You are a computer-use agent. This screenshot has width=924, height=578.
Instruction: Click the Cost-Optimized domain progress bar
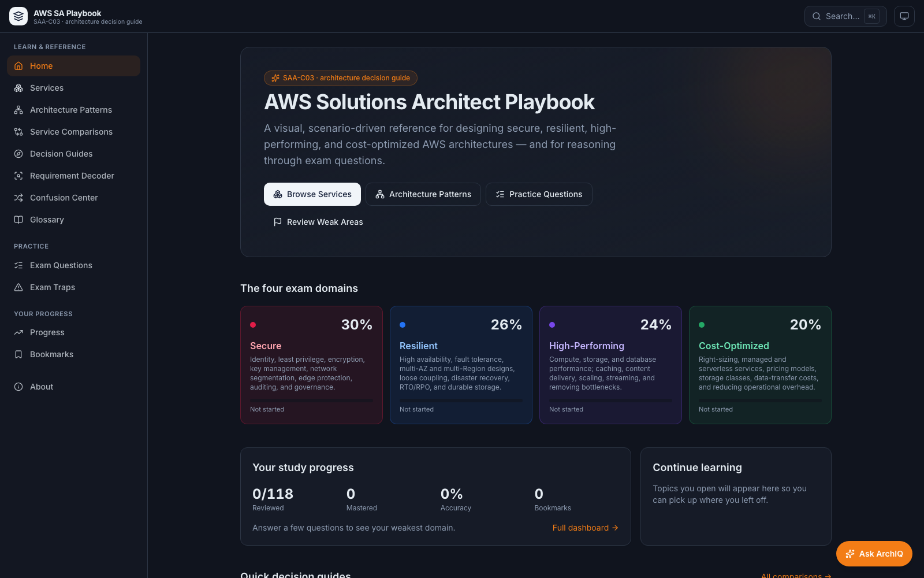click(760, 400)
